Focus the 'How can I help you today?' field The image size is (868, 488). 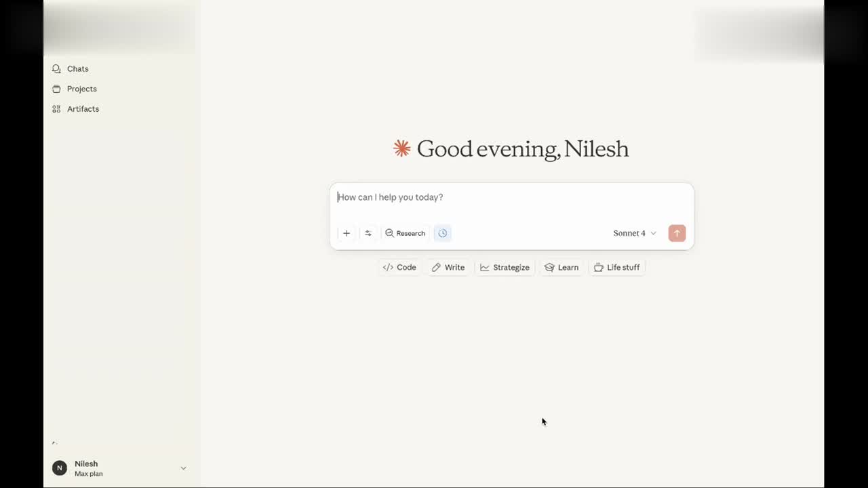point(512,197)
